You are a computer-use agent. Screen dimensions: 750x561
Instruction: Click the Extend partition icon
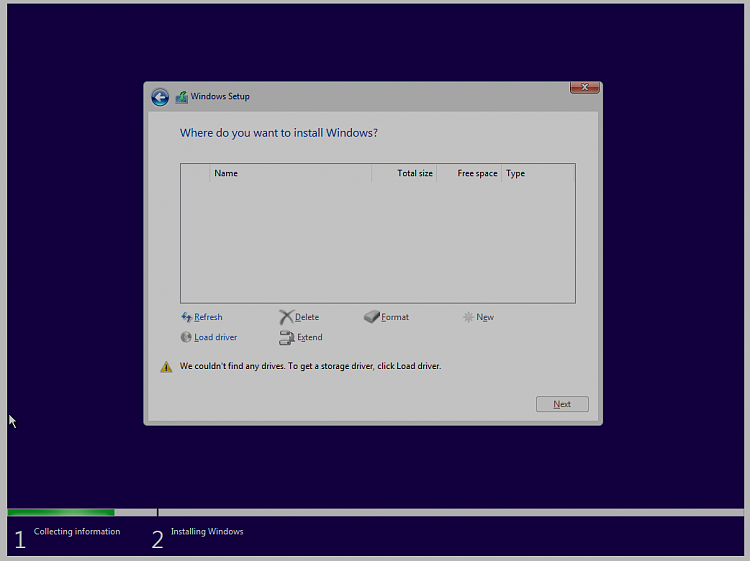point(287,338)
